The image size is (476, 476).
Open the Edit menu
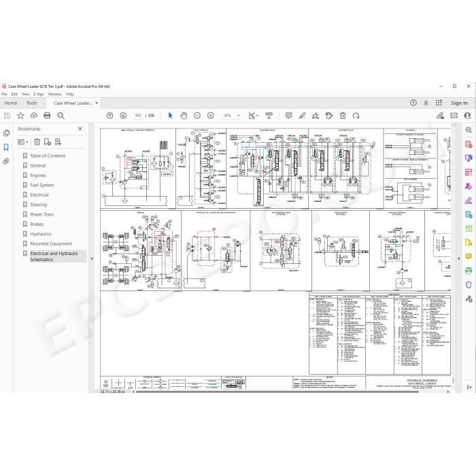coord(14,94)
